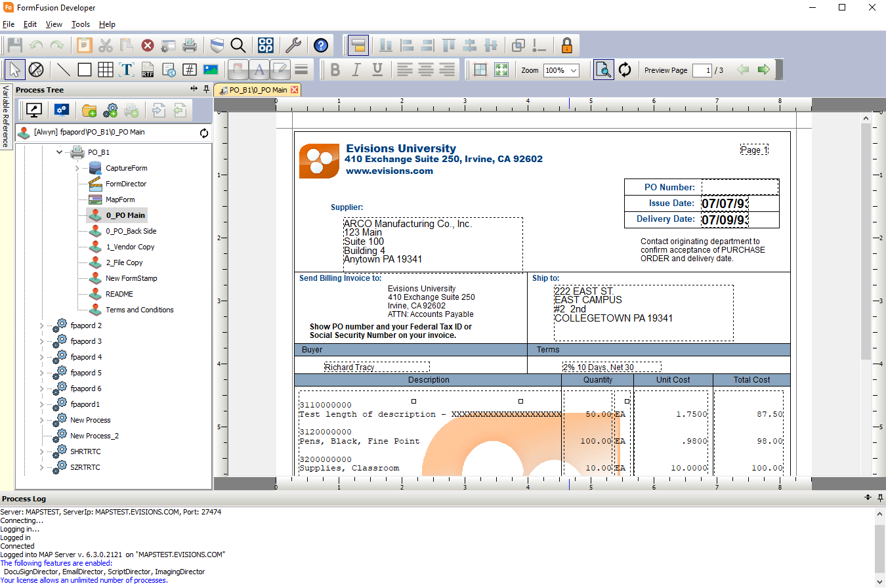Switch to the Variable Reference side tab
Screen dimensions: 886x588
click(6, 116)
